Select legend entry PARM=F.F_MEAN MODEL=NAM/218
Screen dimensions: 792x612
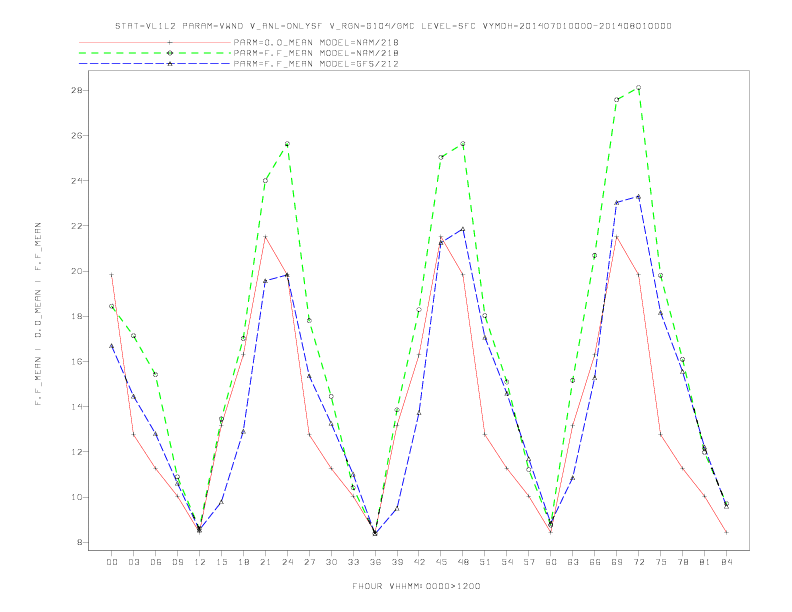pyautogui.click(x=316, y=53)
